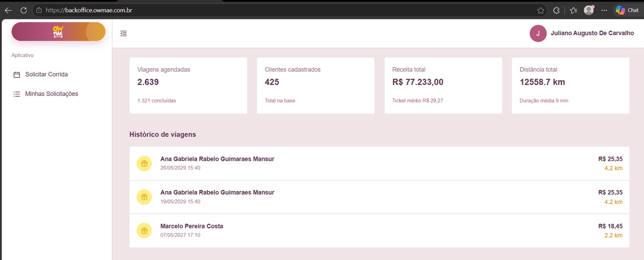Click the list icon beside Minhas Solicitações
Screen dimensions: 644x260
click(x=17, y=94)
